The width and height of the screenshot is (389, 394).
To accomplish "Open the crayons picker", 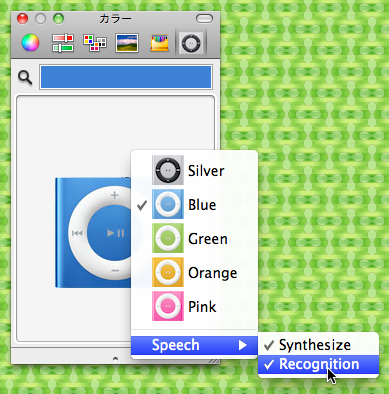I will [159, 43].
